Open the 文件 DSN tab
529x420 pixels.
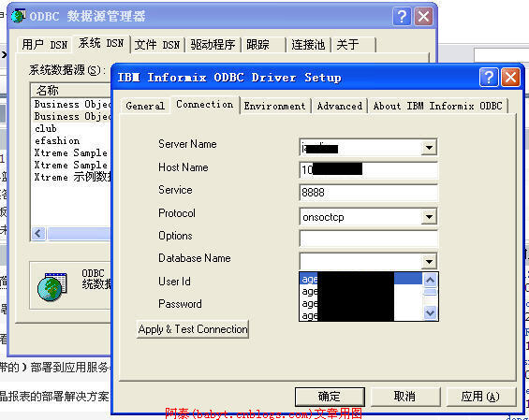click(157, 45)
